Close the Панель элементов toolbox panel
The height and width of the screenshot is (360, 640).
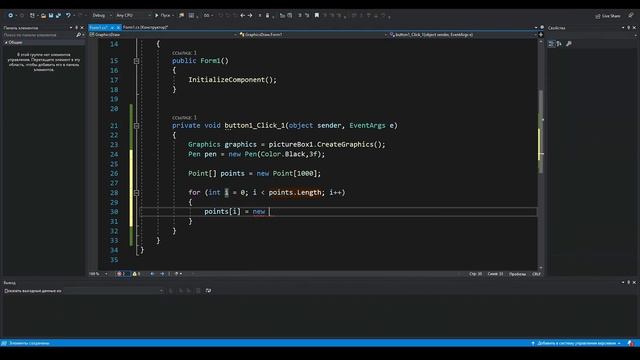point(82,28)
